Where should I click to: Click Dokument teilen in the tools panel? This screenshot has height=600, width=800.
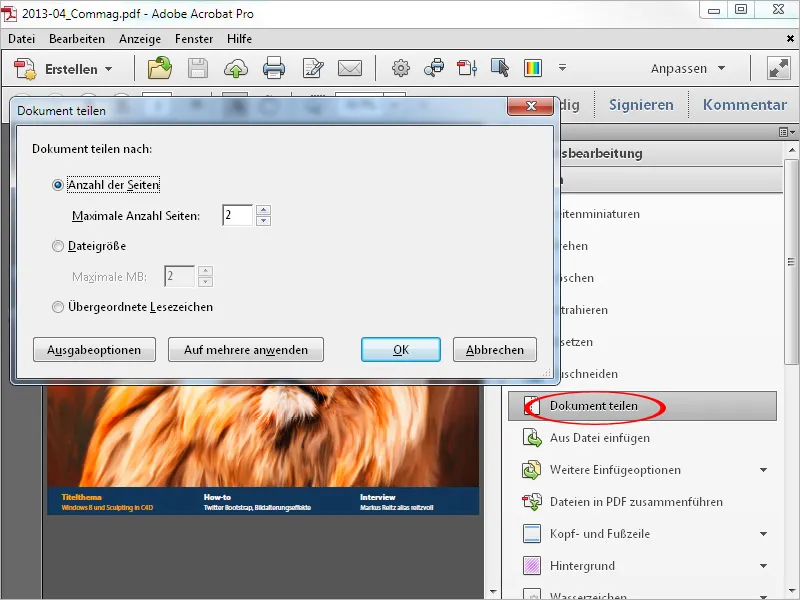[642, 406]
